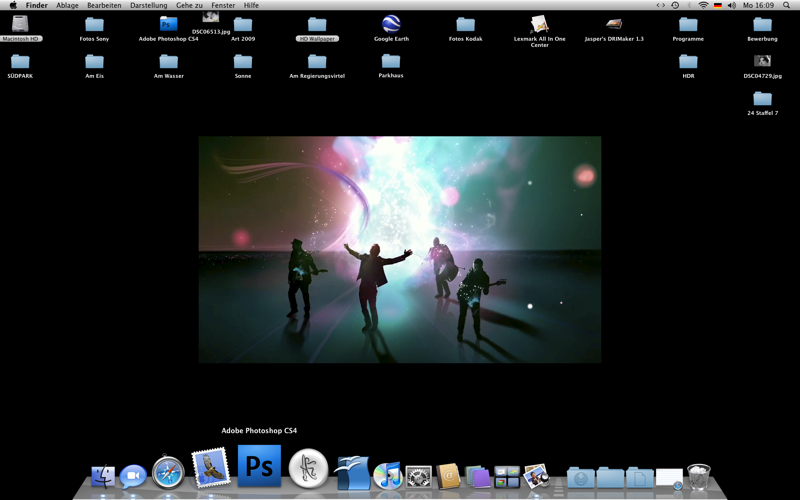The width and height of the screenshot is (800, 500).
Task: Open the volume control in menu bar
Action: click(x=731, y=5)
